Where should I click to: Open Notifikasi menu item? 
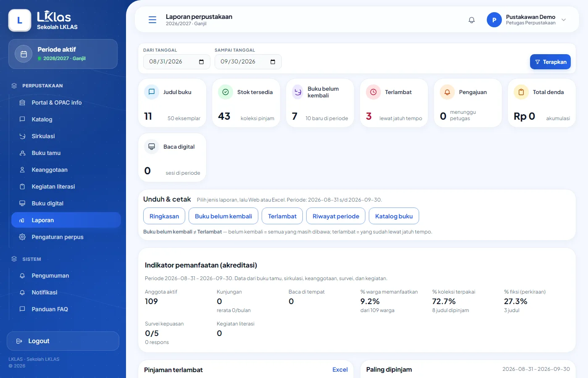coord(66,292)
